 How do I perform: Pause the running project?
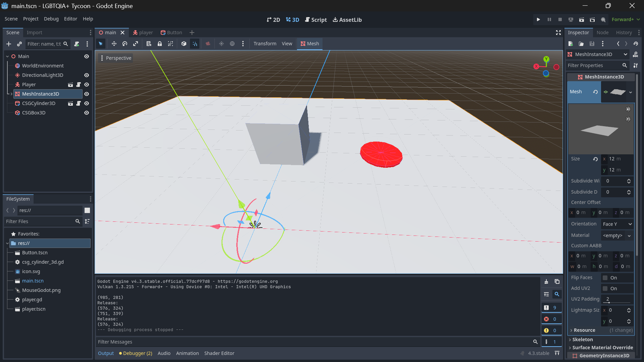[549, 19]
